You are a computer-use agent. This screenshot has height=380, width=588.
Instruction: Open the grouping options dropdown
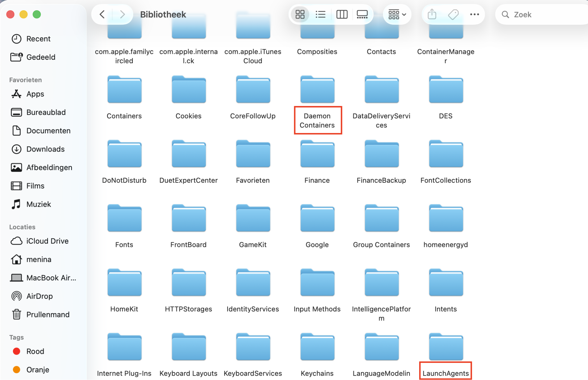pyautogui.click(x=397, y=14)
